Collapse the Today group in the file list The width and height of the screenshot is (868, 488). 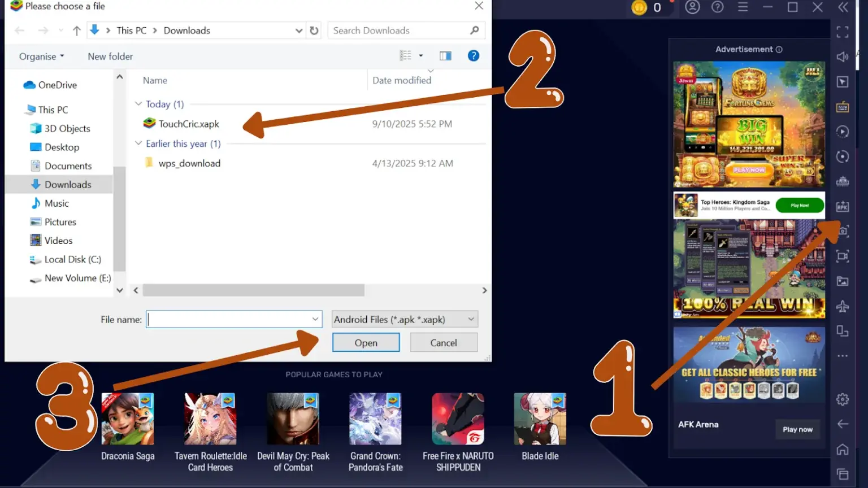click(138, 104)
